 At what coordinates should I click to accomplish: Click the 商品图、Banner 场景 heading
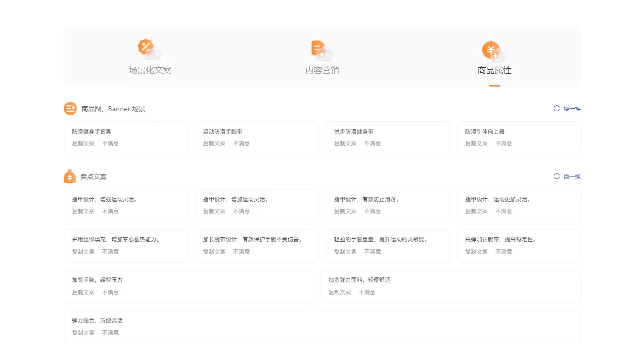(113, 109)
